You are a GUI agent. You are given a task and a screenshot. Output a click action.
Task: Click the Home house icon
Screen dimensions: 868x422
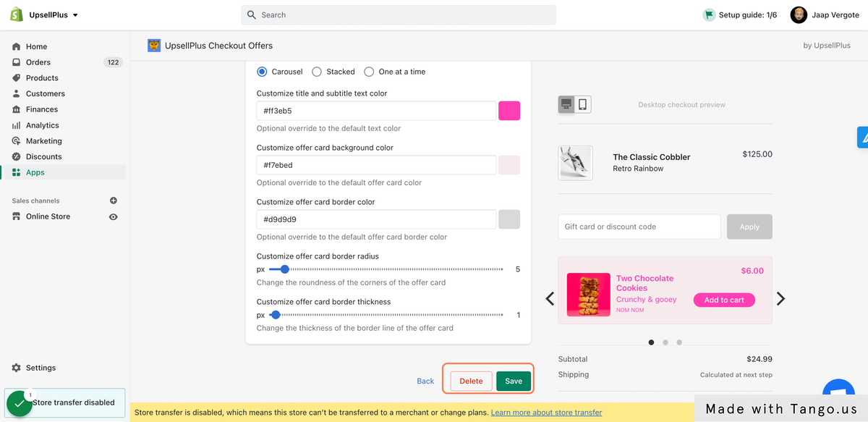coord(17,46)
